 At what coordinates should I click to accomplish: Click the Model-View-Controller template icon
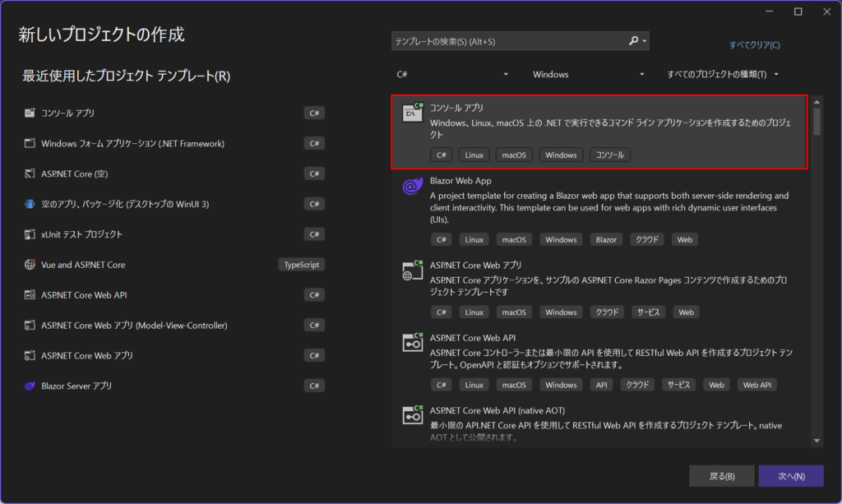point(30,326)
